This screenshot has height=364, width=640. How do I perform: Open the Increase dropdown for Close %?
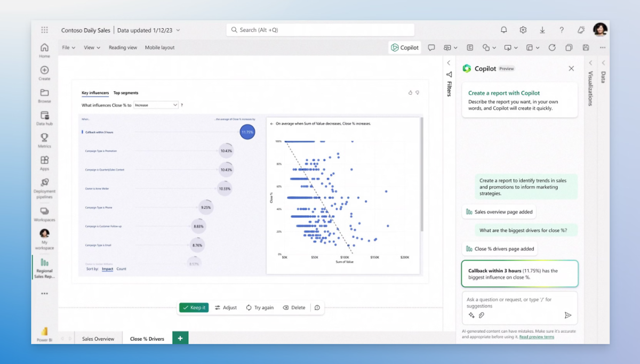pyautogui.click(x=156, y=105)
